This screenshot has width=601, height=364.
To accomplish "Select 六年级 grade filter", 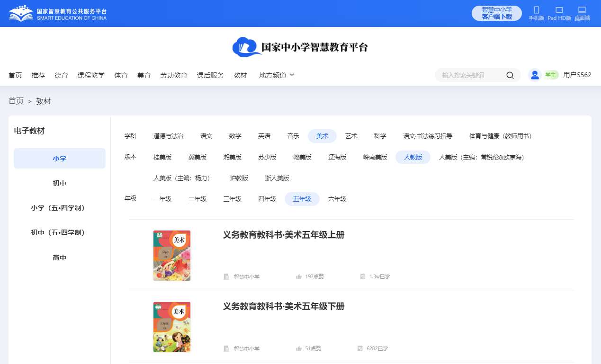I will 337,199.
